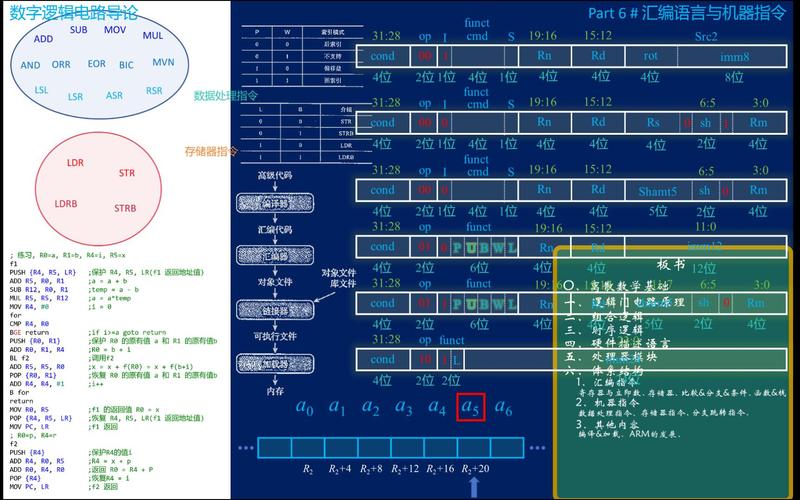Select the 汇编器 box in flowchart
800x500 pixels.
click(x=275, y=255)
